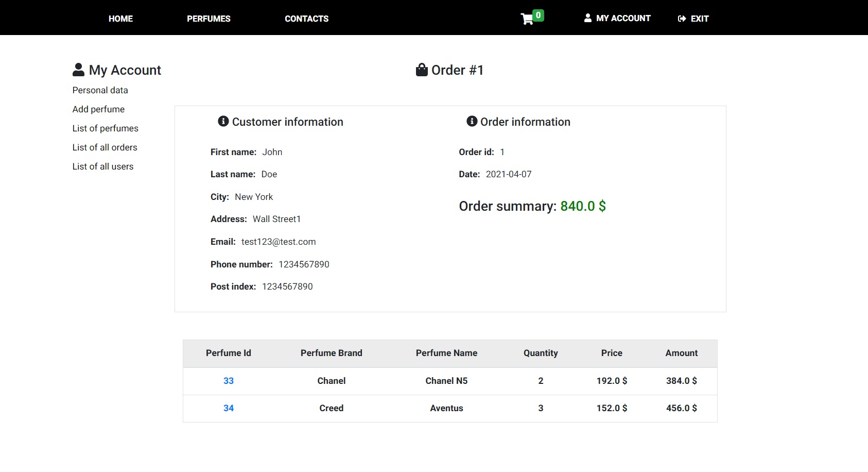Screen dimensions: 868x472
Task: Open the PERFUMES menu item
Action: tap(209, 19)
